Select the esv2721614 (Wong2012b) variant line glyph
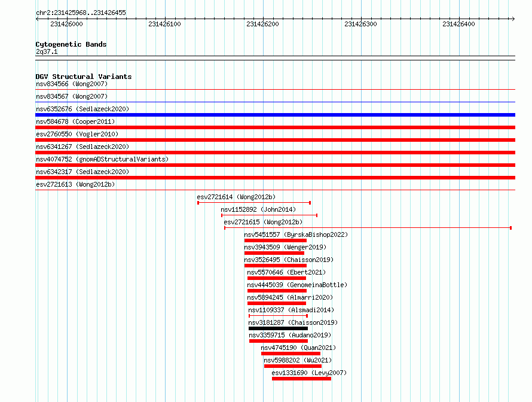 click(x=254, y=203)
